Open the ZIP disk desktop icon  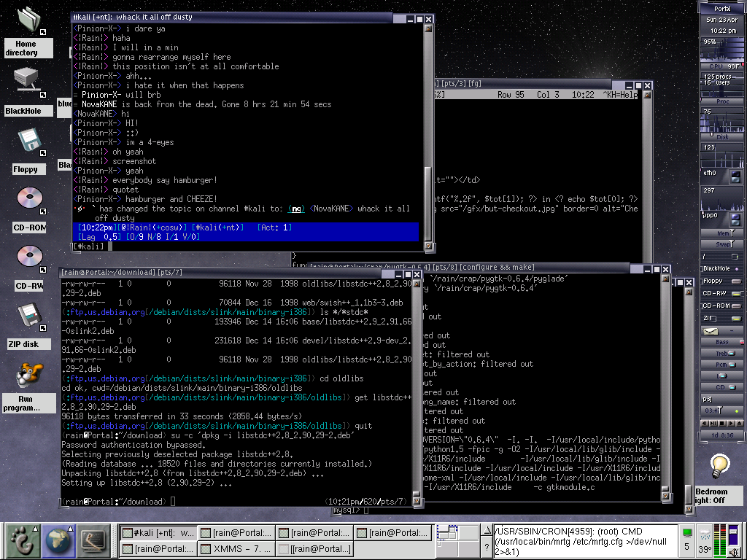[29, 316]
